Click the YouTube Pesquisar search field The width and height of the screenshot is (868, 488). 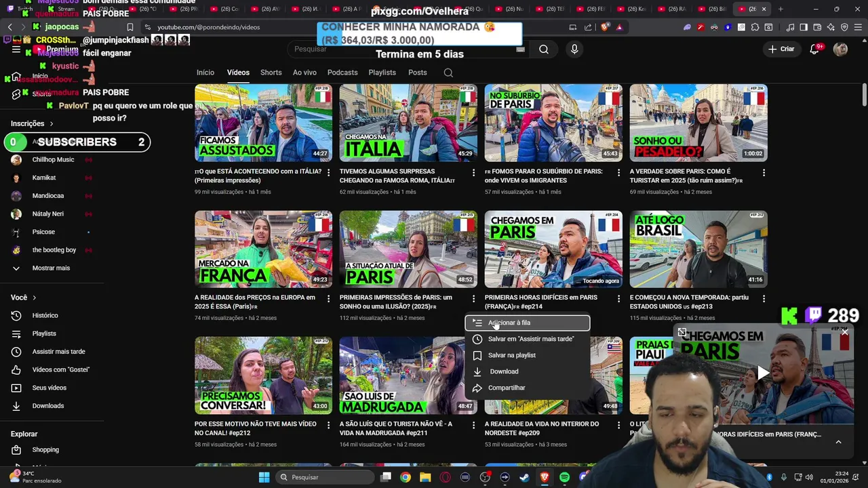tap(409, 49)
